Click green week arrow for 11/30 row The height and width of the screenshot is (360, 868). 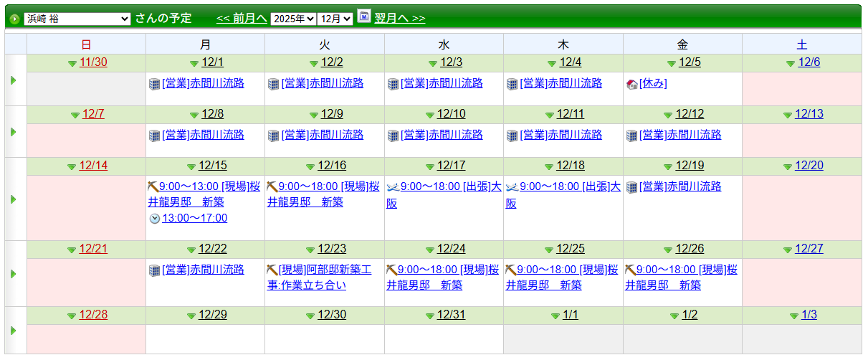pos(13,80)
